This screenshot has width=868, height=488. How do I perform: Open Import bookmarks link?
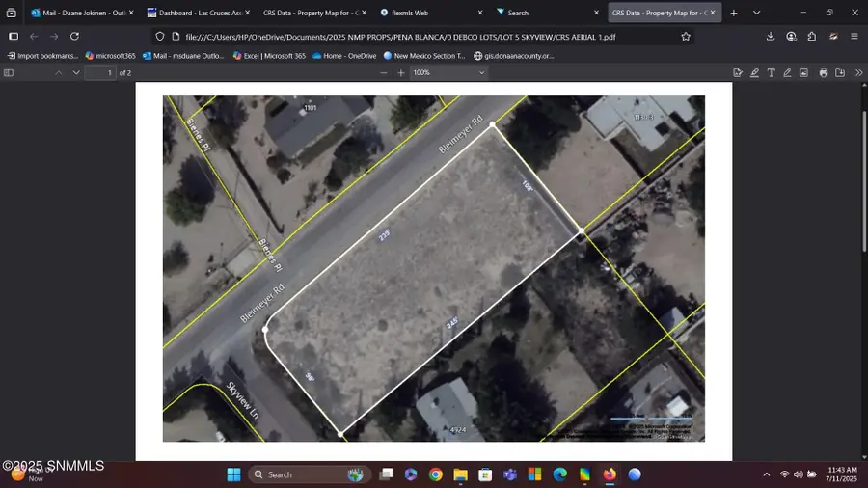point(42,56)
